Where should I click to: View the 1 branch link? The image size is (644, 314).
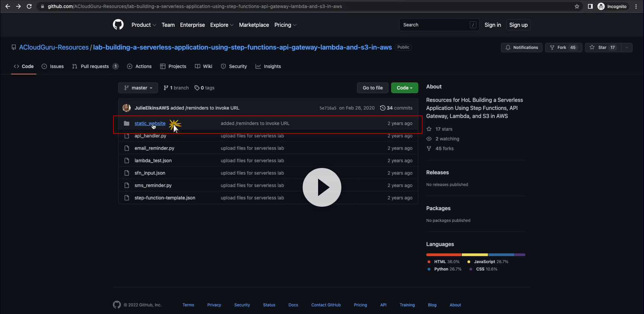point(176,88)
